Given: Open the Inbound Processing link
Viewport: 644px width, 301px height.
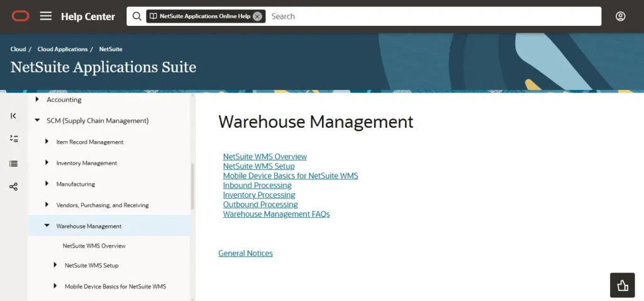Looking at the screenshot, I should point(257,186).
